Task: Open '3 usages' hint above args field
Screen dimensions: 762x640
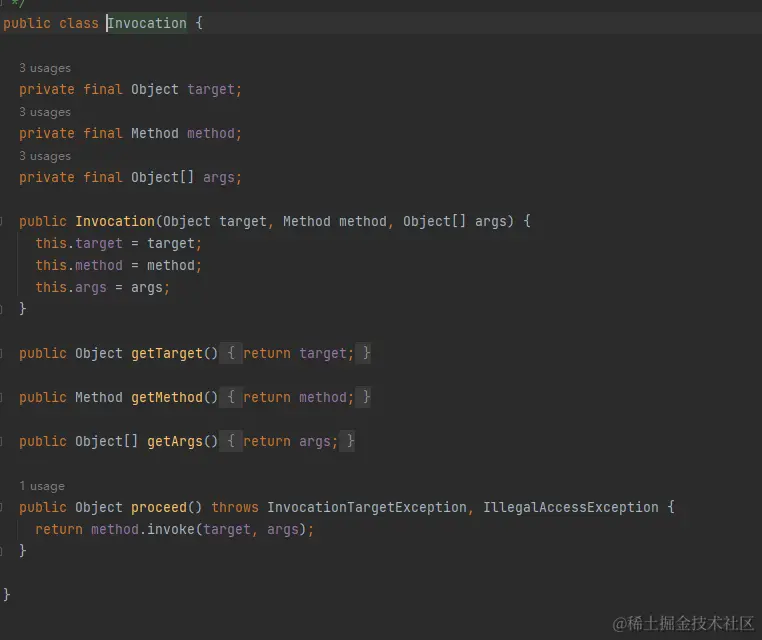Action: coord(45,156)
